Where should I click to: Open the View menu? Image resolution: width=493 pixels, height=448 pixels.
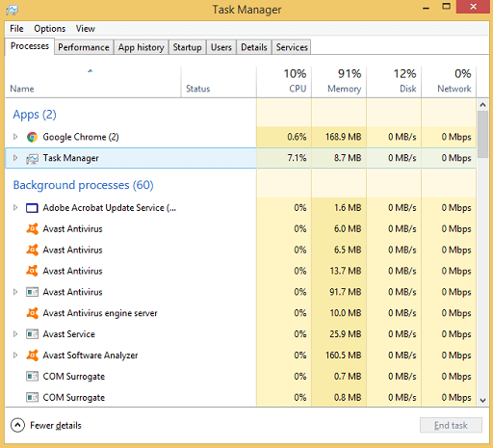86,29
